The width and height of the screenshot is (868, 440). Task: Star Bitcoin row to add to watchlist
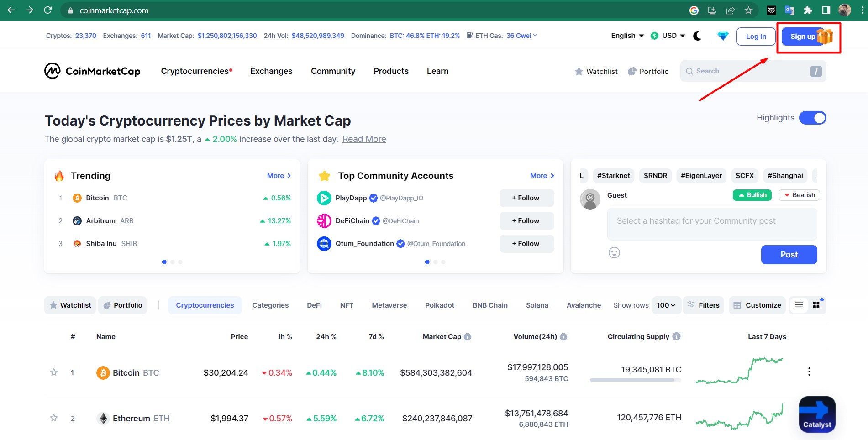54,372
